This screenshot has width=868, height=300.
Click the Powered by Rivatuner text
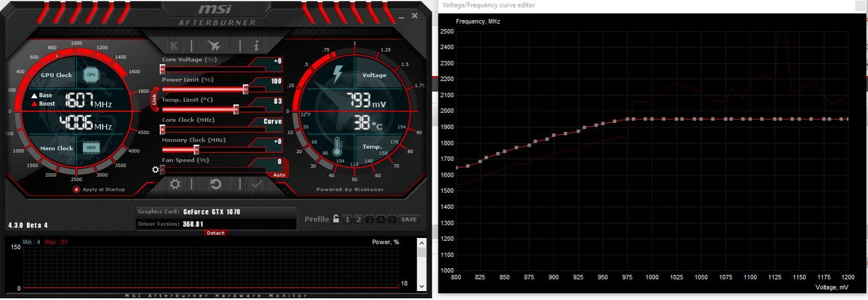350,189
